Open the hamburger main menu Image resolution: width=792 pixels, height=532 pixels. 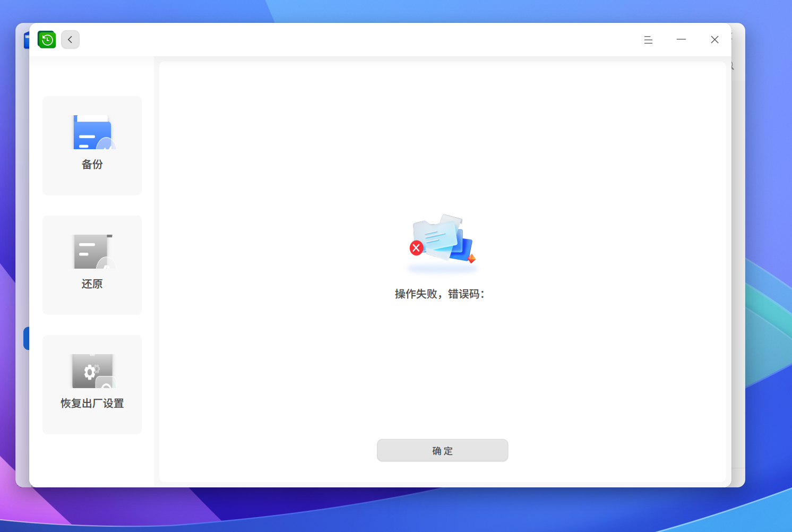click(648, 40)
